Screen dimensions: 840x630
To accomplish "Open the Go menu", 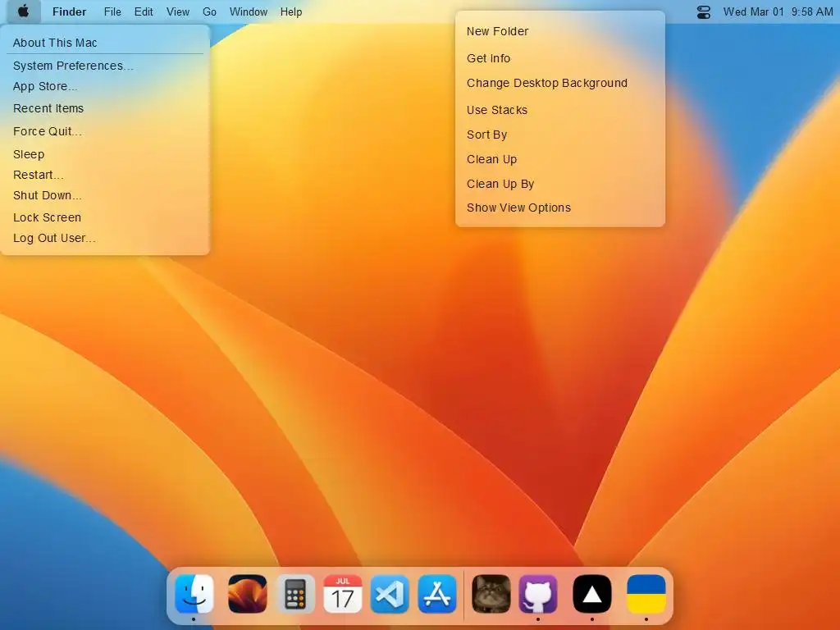I will 209,11.
